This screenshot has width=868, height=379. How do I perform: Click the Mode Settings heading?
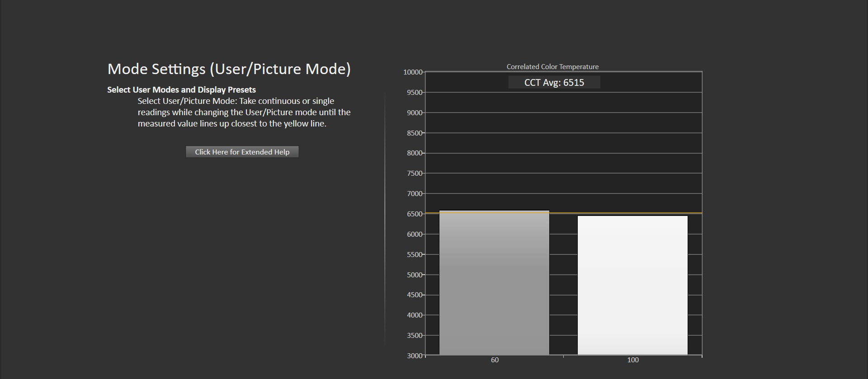(x=229, y=69)
